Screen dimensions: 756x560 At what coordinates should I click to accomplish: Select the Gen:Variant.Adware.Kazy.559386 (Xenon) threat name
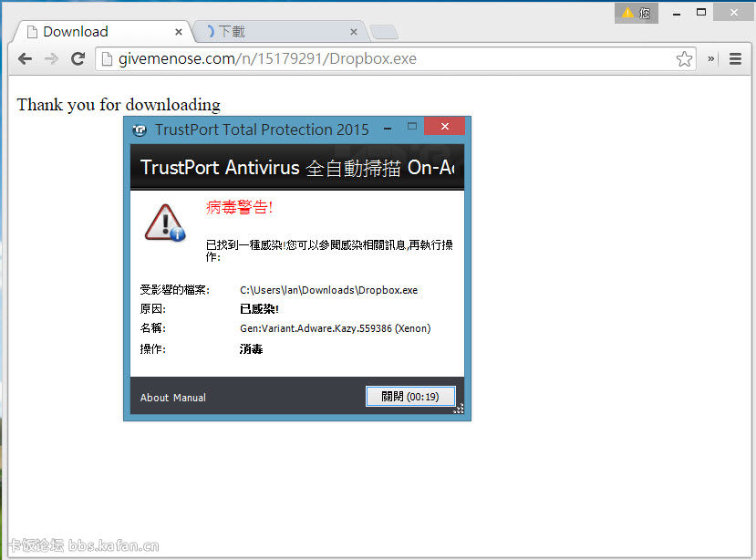click(335, 328)
